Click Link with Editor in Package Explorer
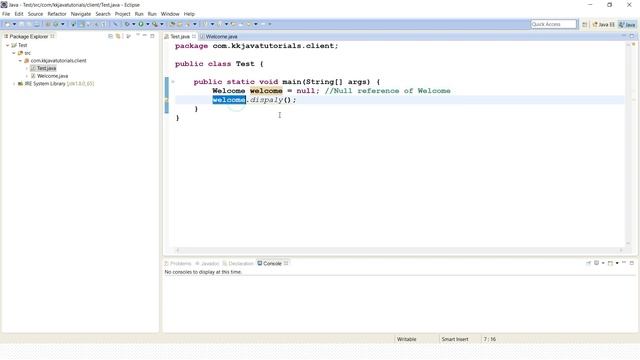This screenshot has width=640, height=360. tap(118, 36)
